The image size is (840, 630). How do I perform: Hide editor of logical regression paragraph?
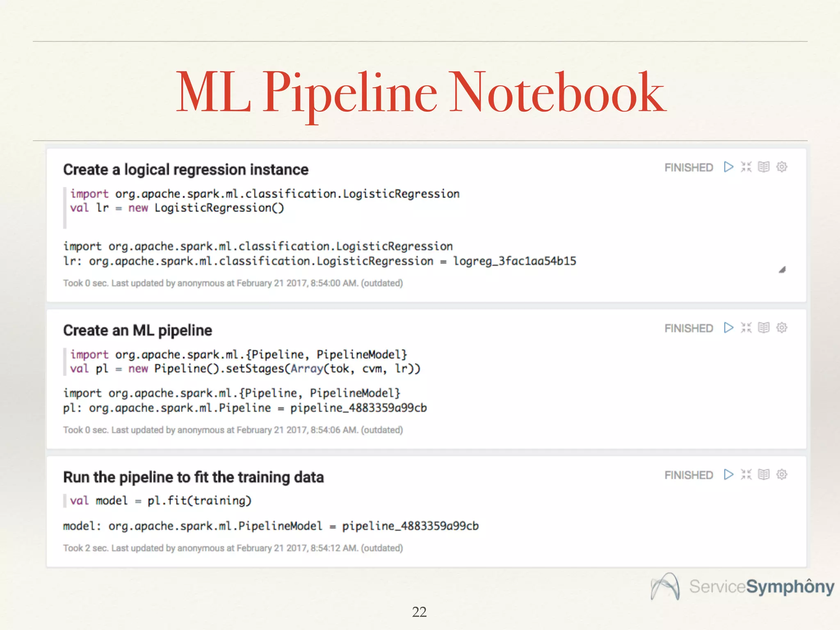pyautogui.click(x=746, y=167)
